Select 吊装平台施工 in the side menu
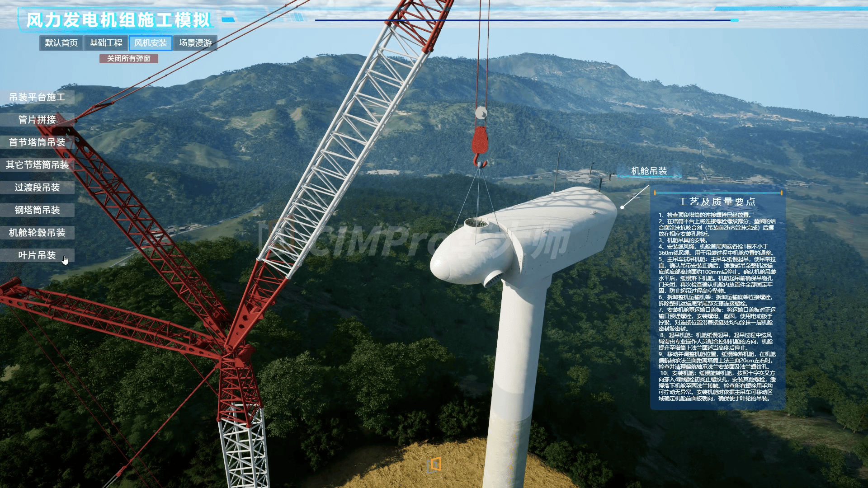Image resolution: width=868 pixels, height=488 pixels. (37, 97)
